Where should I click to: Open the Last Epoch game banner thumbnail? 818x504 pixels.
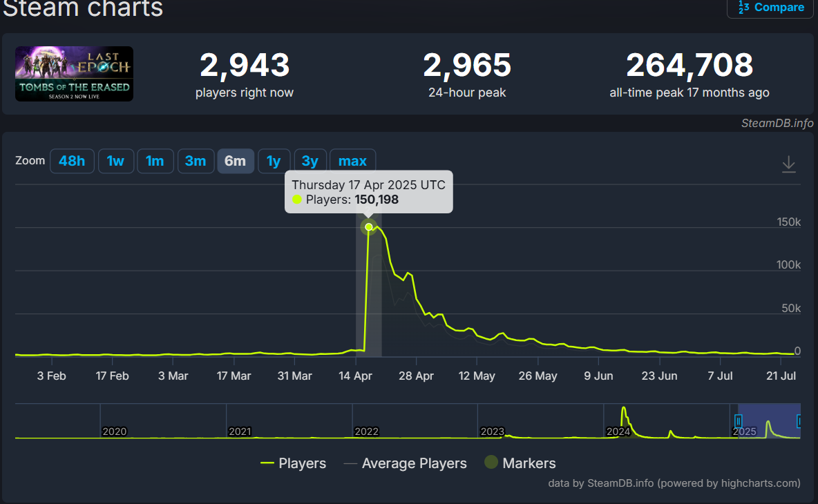point(74,73)
